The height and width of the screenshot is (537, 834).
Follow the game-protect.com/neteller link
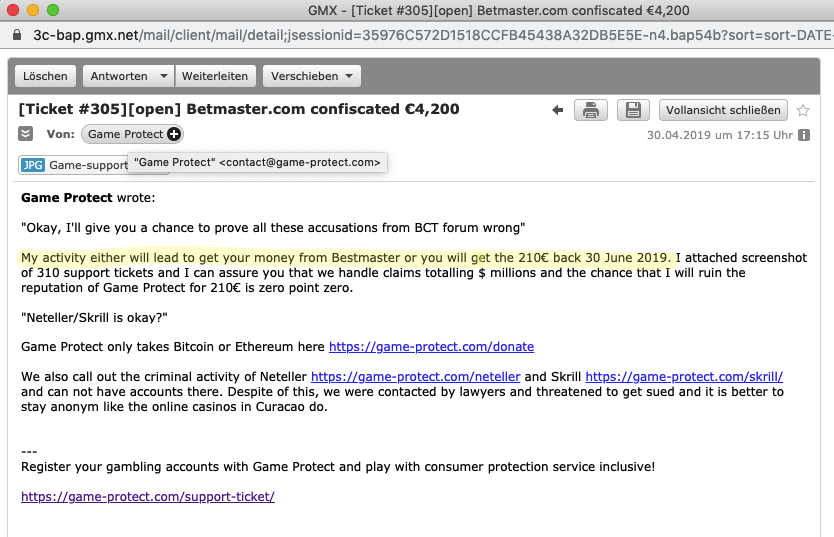415,376
